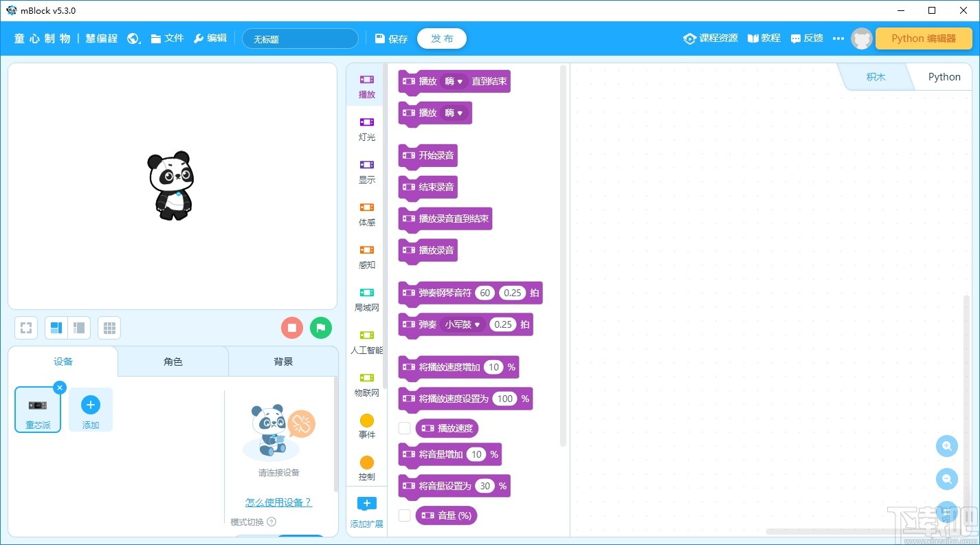Select the 局域网 block category
The image size is (980, 545).
(x=367, y=300)
